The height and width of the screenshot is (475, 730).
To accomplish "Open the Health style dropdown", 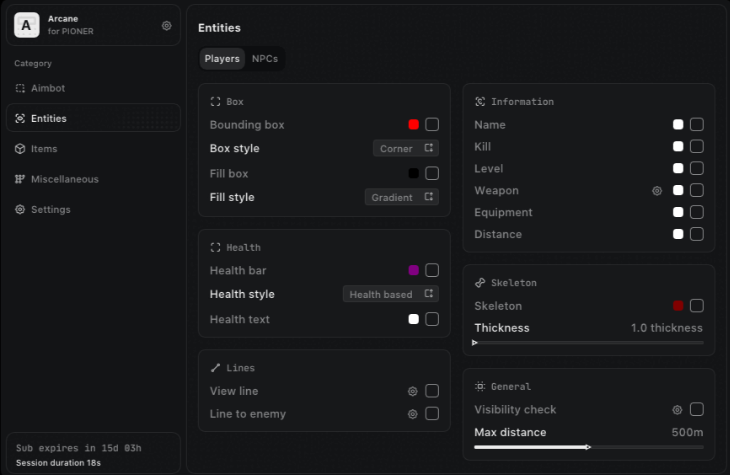I will pyautogui.click(x=390, y=295).
